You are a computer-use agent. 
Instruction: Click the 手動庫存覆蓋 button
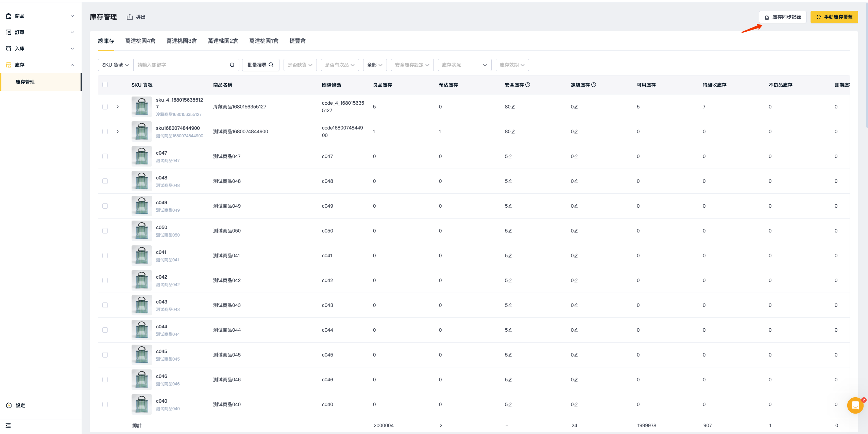[x=834, y=17]
